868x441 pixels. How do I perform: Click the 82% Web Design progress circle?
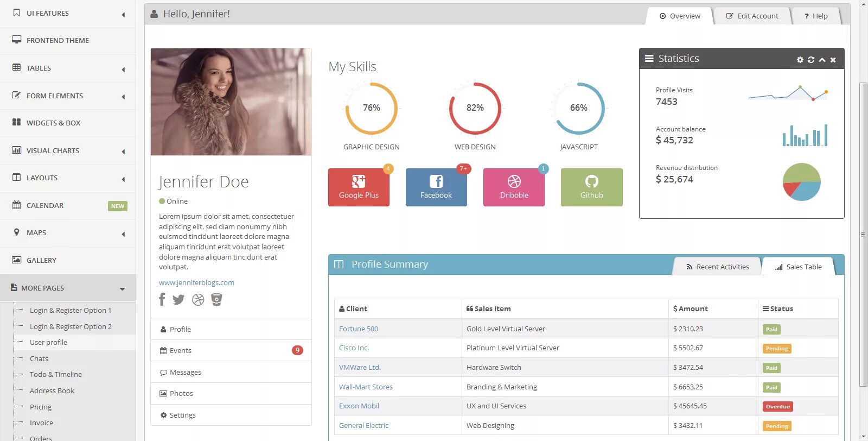tap(475, 108)
